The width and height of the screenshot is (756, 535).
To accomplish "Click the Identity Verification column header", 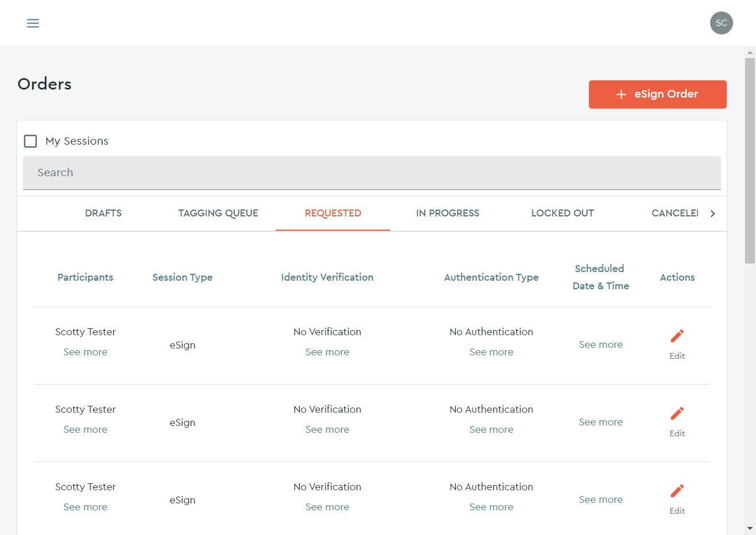I will [x=327, y=277].
